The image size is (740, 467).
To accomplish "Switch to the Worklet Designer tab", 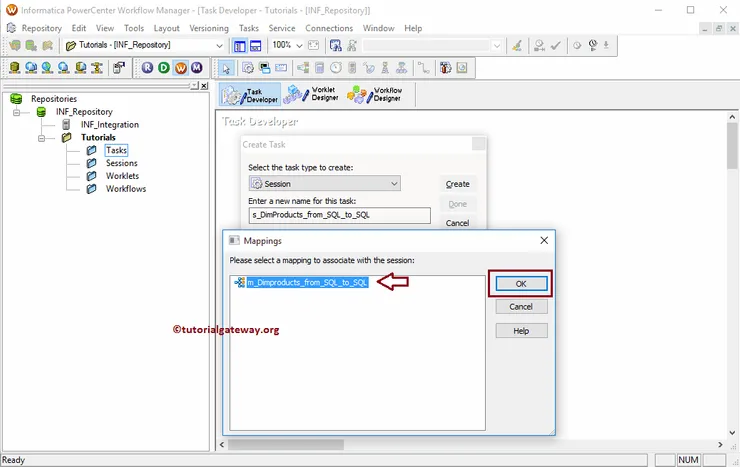I will coord(311,94).
